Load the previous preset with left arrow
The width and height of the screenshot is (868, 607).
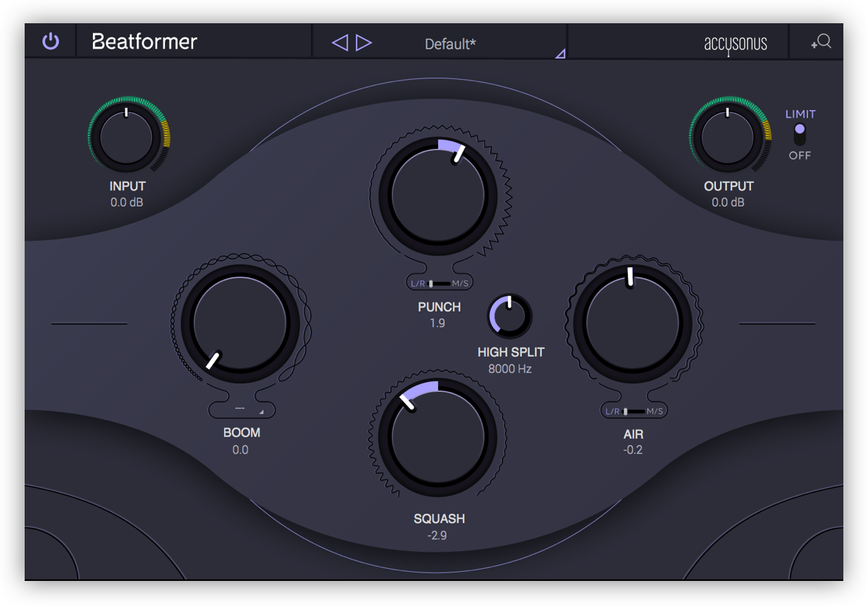click(340, 43)
